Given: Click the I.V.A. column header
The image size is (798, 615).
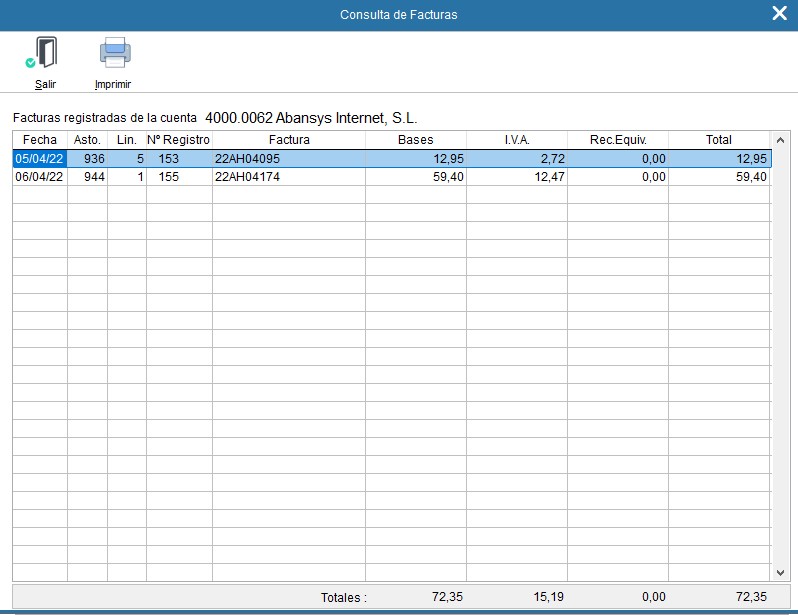Looking at the screenshot, I should point(516,140).
